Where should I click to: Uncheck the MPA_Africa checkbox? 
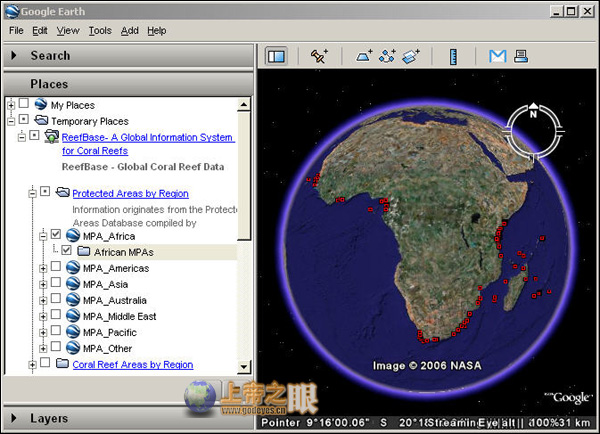tap(56, 234)
